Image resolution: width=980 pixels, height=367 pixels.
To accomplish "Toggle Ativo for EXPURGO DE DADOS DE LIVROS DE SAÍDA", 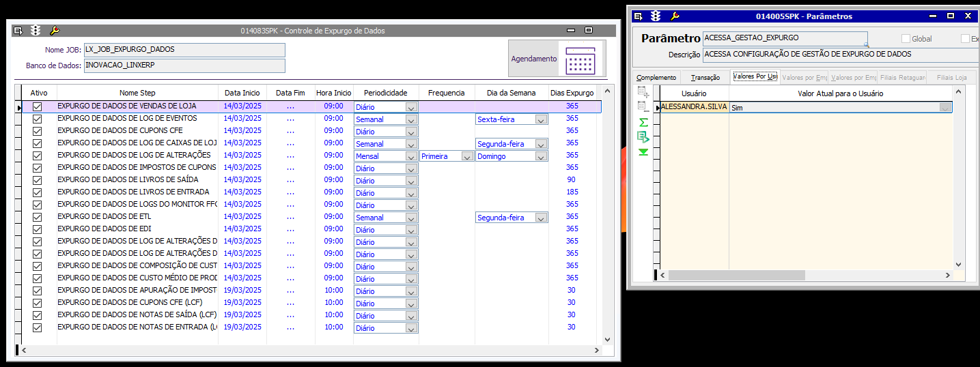I will point(38,180).
